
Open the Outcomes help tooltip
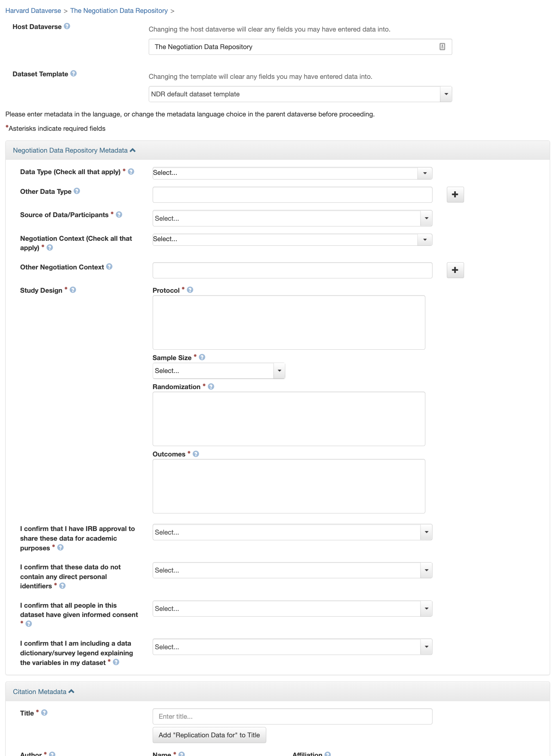(x=196, y=454)
